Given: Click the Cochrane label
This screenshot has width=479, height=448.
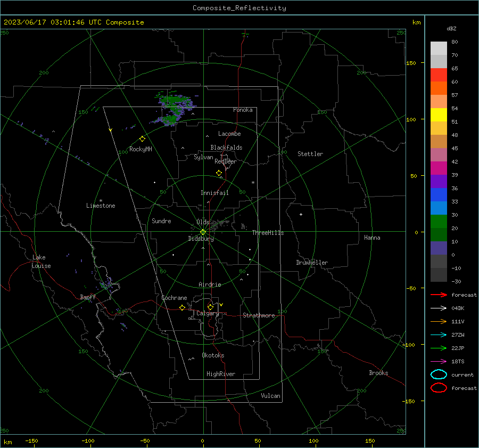Looking at the screenshot, I should tap(174, 298).
